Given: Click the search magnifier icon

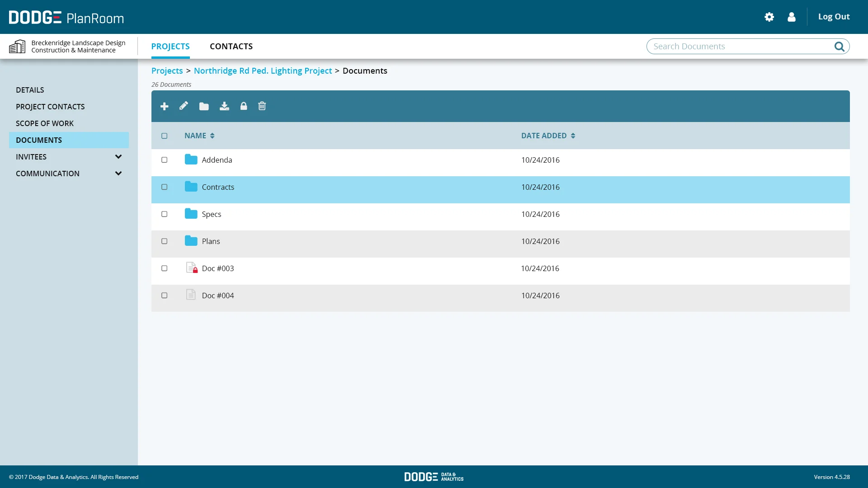Looking at the screenshot, I should [839, 47].
